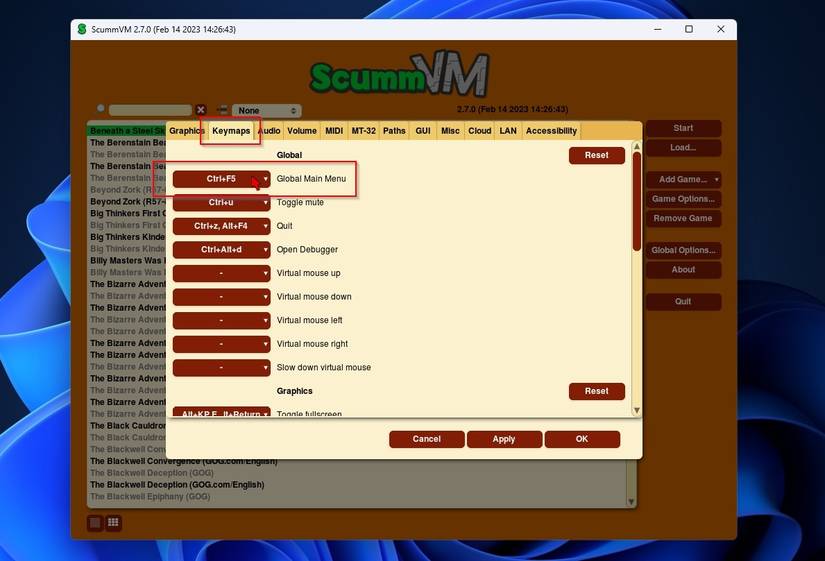Click the About button
Image resolution: width=825 pixels, height=561 pixels.
click(x=683, y=270)
